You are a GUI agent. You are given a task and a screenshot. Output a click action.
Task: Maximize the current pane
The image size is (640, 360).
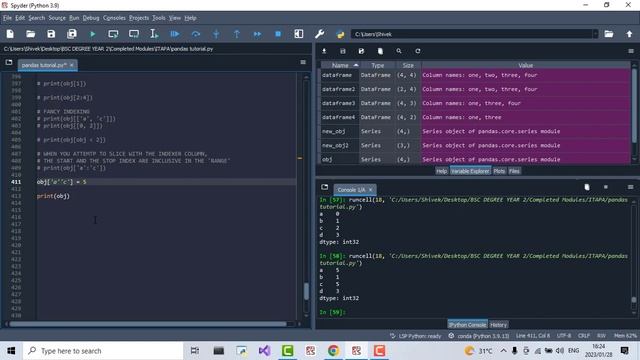coord(299,34)
